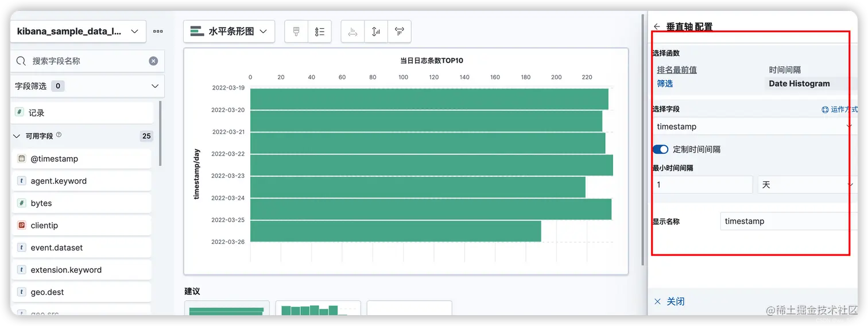Click the 0 badge beside 字段筛选
Screen dimensions: 868x326
click(57, 86)
